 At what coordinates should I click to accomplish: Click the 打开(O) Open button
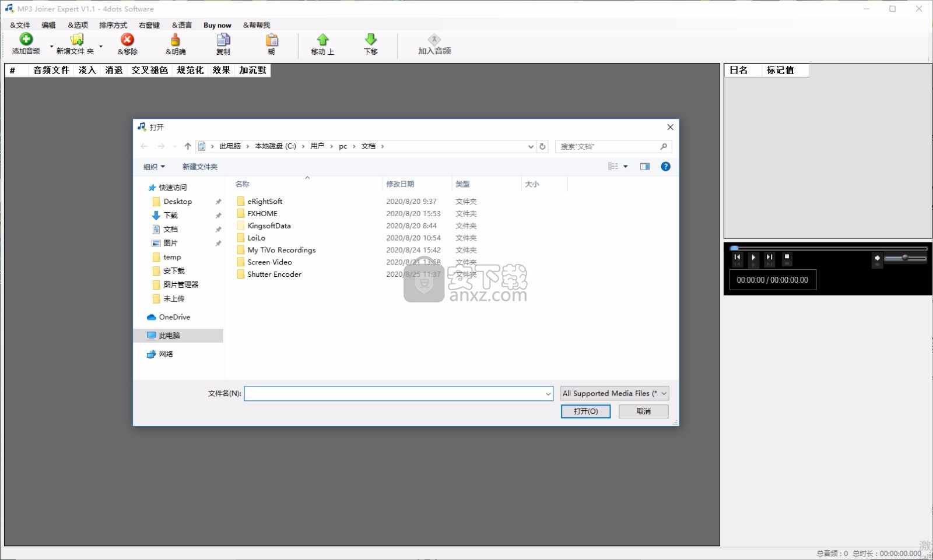click(x=585, y=411)
